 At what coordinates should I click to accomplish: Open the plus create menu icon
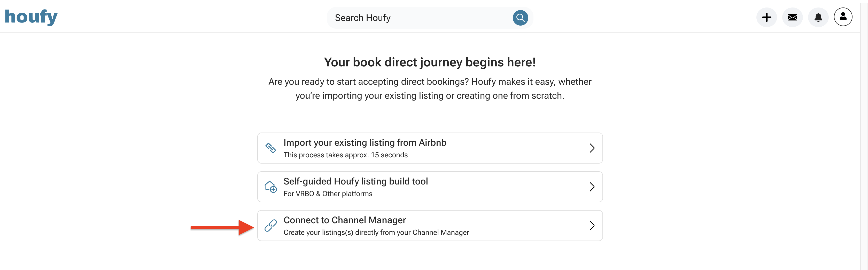click(x=766, y=18)
